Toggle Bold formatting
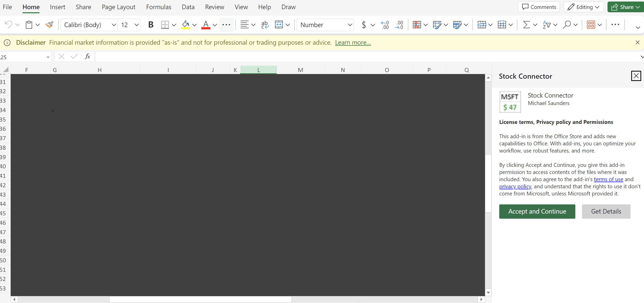This screenshot has width=644, height=303. [151, 25]
